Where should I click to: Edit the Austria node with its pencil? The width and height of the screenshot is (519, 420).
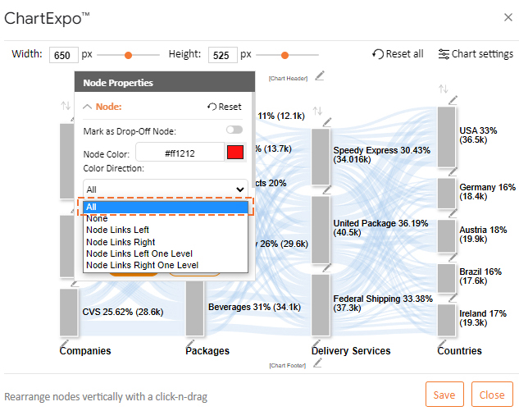[453, 213]
